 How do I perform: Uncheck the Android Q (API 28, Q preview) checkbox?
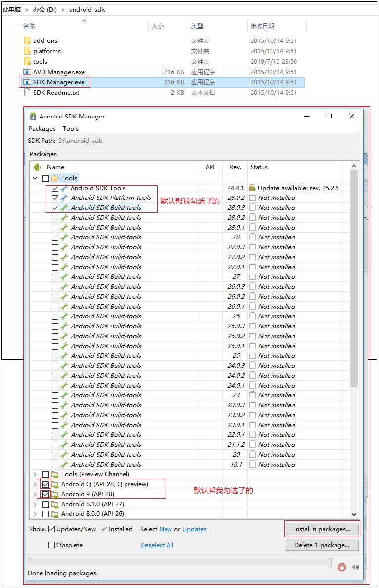[46, 484]
